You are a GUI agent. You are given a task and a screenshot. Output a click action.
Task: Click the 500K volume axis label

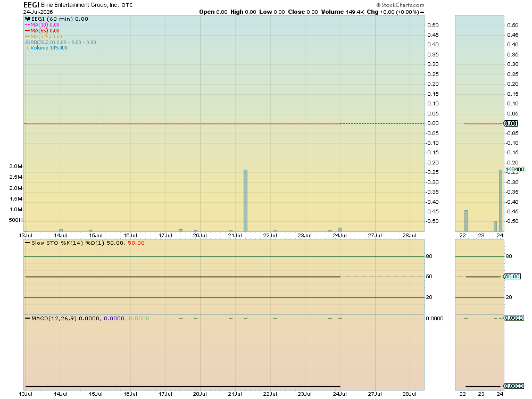point(15,220)
